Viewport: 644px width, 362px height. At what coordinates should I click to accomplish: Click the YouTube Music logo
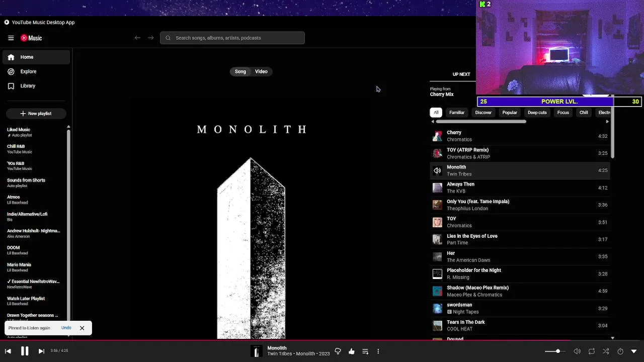point(31,38)
